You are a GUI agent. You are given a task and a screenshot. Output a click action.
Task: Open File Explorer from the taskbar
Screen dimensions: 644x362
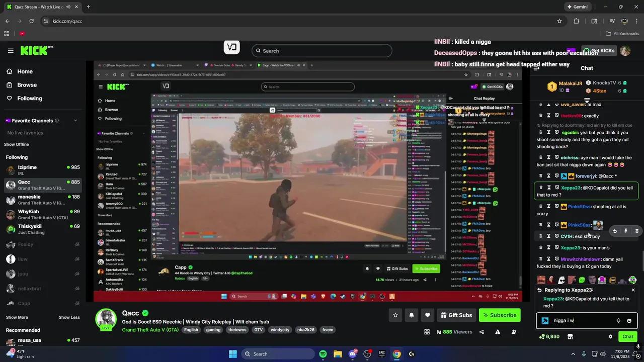[338, 354]
